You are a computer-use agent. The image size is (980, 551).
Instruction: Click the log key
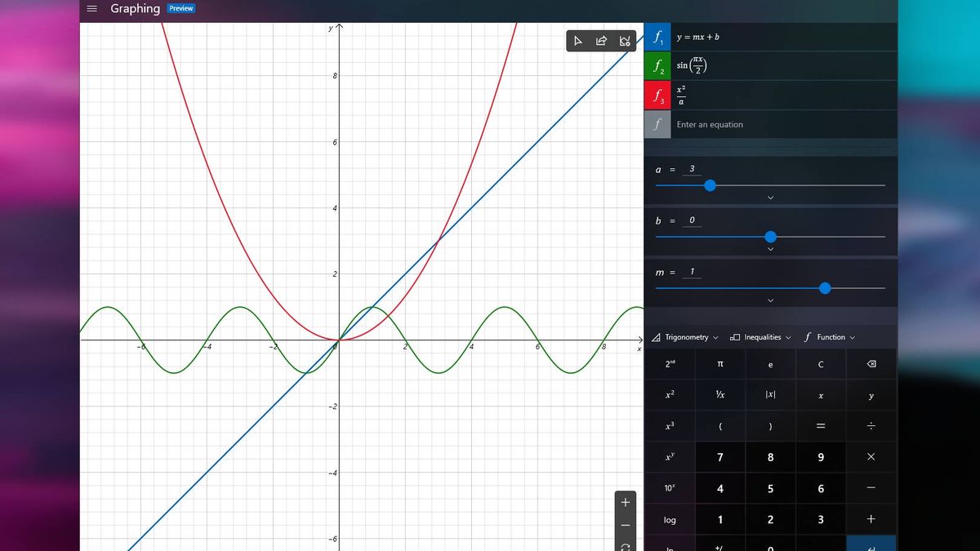pyautogui.click(x=670, y=519)
